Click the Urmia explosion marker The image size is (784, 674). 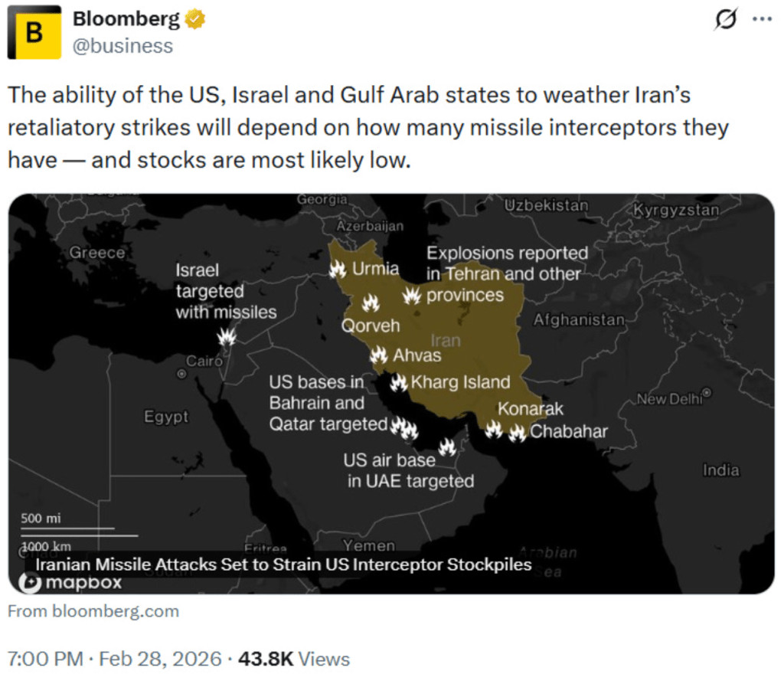[x=338, y=269]
